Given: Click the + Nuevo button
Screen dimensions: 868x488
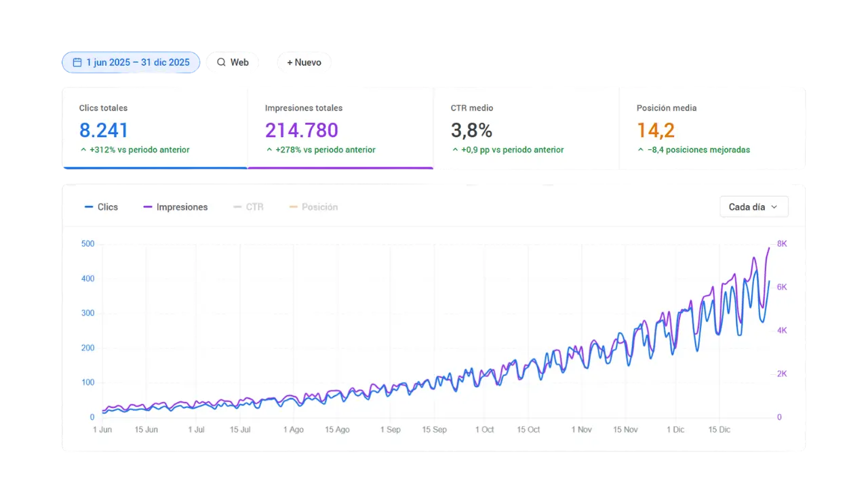Looking at the screenshot, I should pyautogui.click(x=304, y=62).
